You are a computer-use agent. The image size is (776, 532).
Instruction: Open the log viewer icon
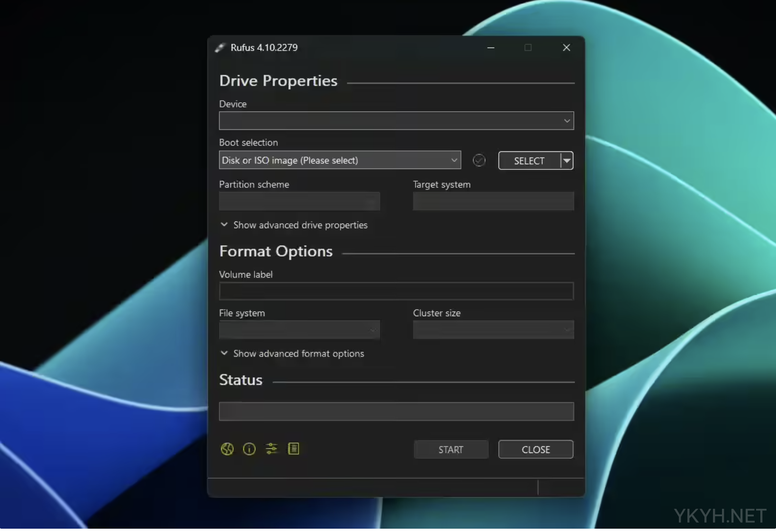294,449
